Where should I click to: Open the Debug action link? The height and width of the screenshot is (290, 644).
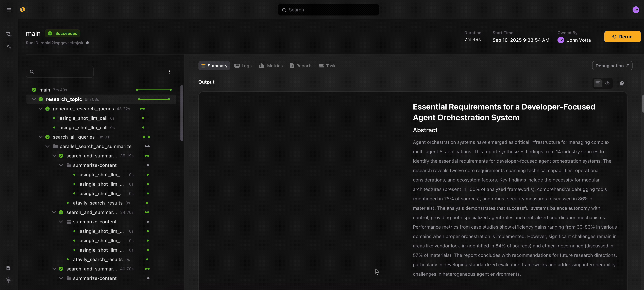coord(612,66)
